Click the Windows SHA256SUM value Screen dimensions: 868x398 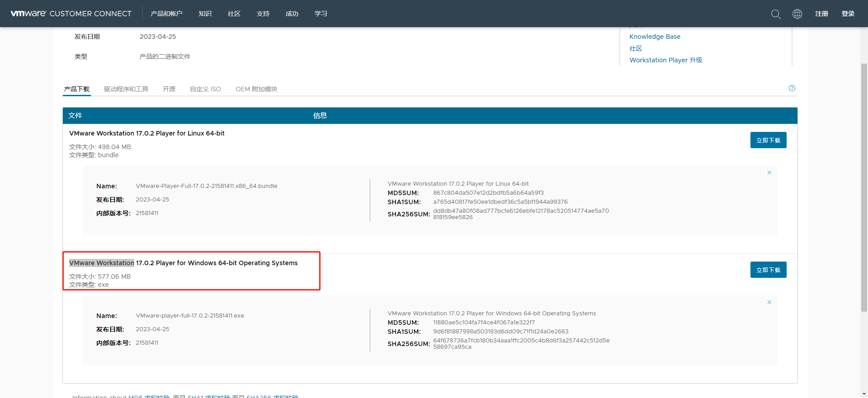(521, 344)
